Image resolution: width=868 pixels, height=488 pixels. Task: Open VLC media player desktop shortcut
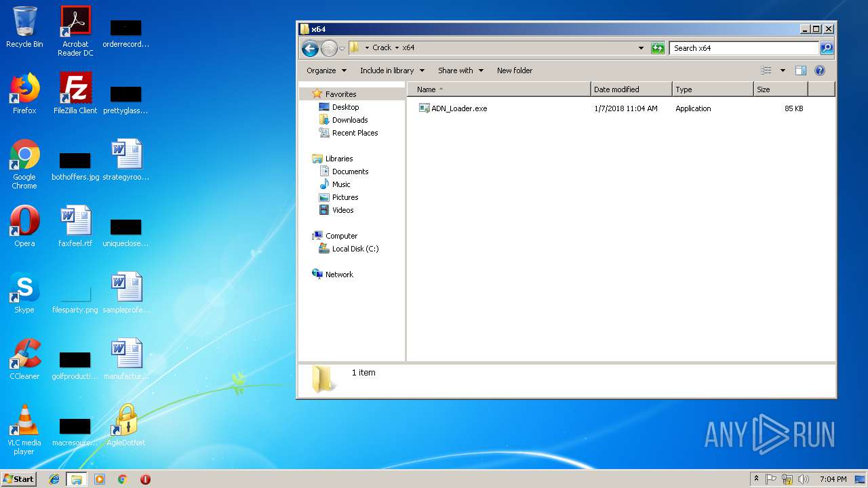pos(24,430)
